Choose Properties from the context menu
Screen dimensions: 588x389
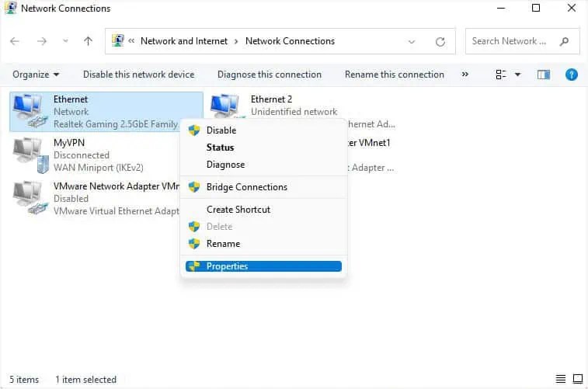[x=263, y=266]
